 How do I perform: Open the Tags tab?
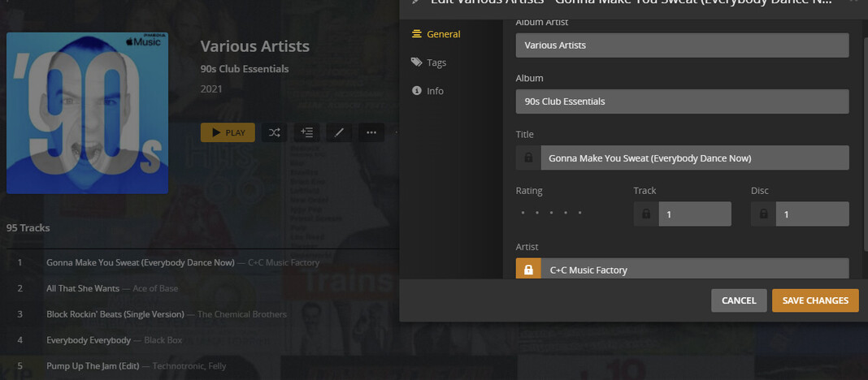tap(428, 63)
